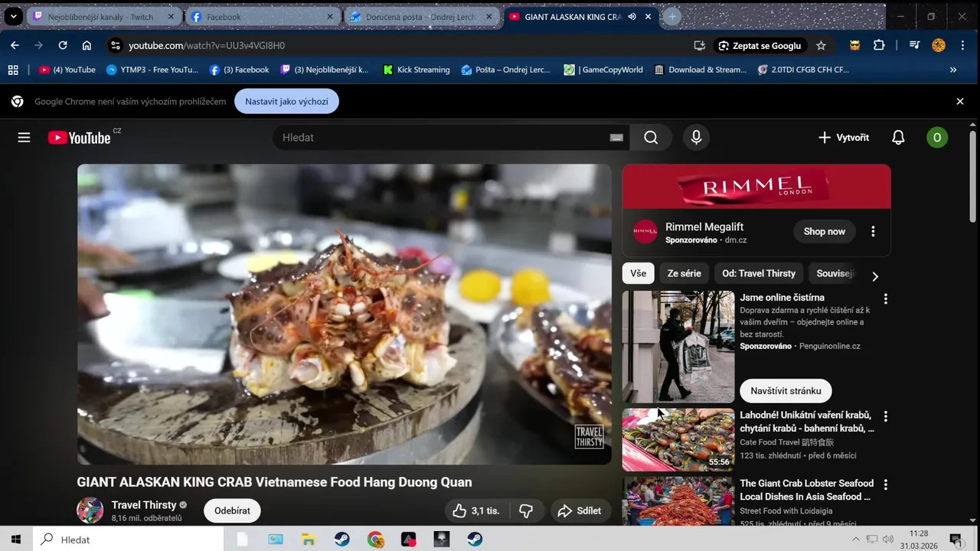980x551 pixels.
Task: Reload the page in Chrome
Action: click(63, 46)
